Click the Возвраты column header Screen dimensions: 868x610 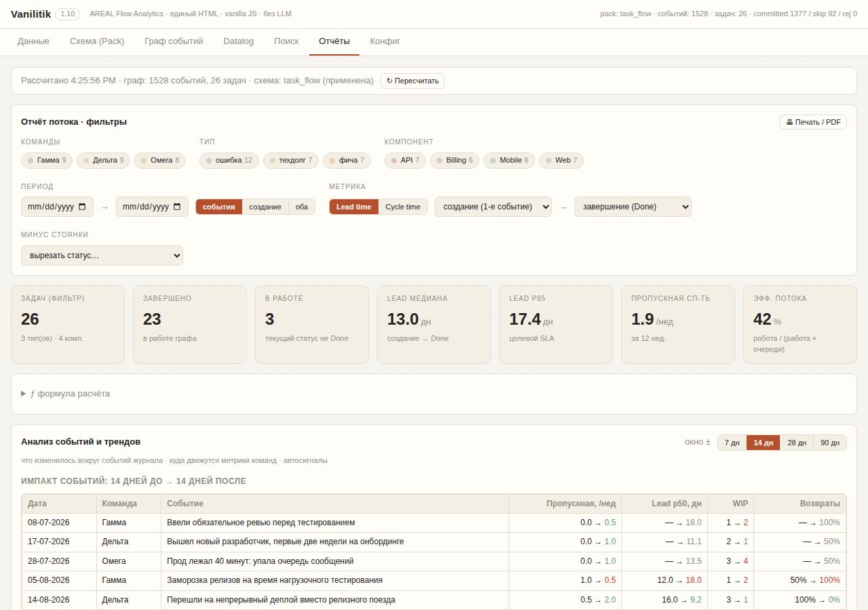[x=800, y=504]
